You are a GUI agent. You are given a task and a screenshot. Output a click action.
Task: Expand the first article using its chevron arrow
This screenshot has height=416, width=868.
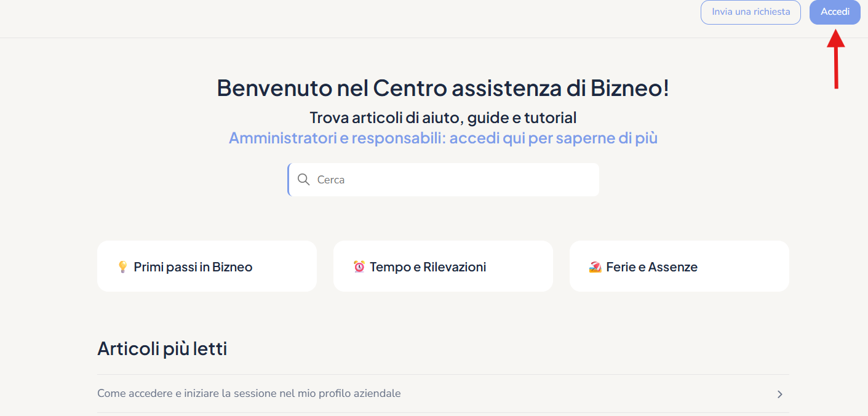779,394
